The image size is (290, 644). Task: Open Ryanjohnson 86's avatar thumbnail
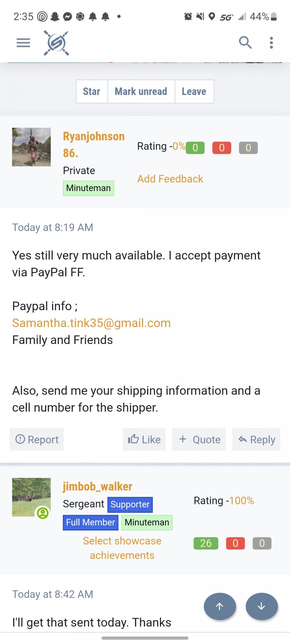(31, 147)
